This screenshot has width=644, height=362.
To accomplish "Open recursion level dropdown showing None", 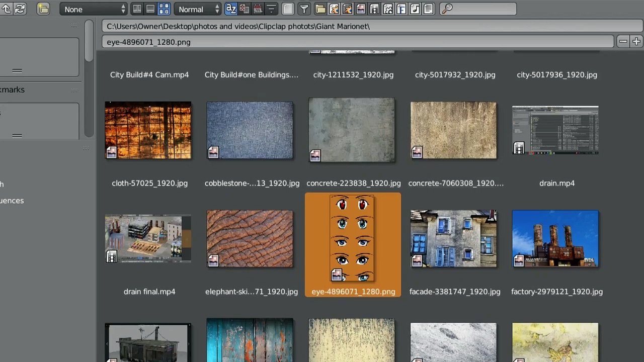I will coord(94,9).
